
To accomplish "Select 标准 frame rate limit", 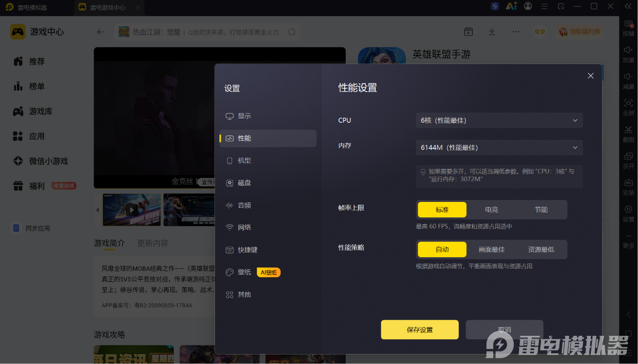I will coord(442,210).
